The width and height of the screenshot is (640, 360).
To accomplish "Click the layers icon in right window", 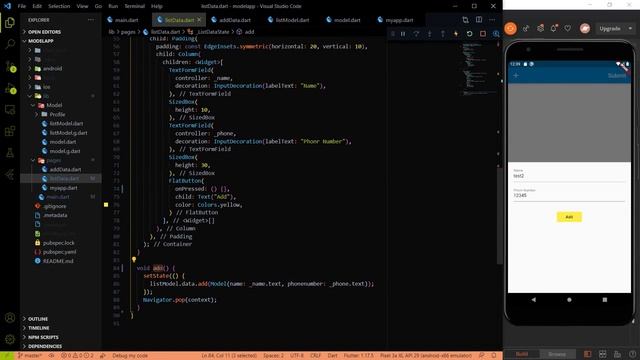I will pyautogui.click(x=540, y=28).
